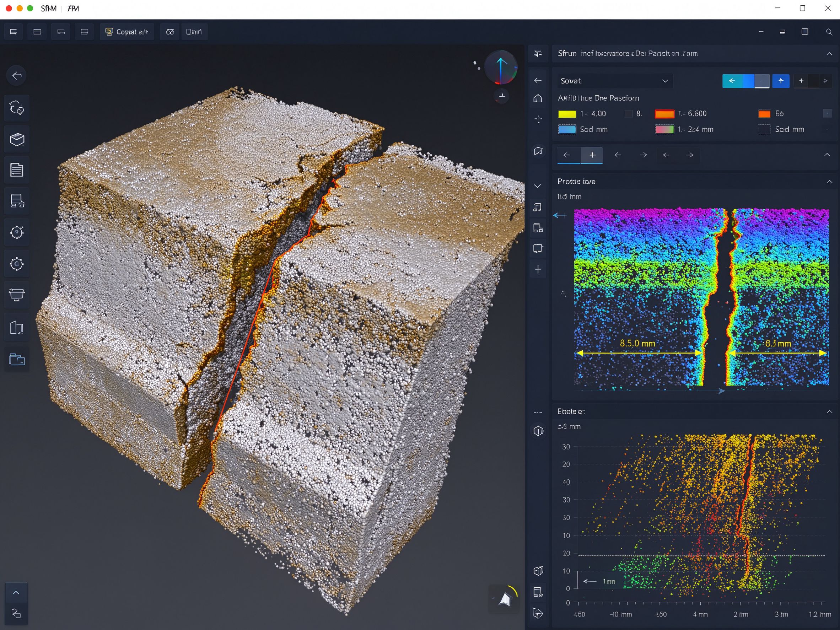Click the hexagon shield icon in panel strip

(x=538, y=431)
